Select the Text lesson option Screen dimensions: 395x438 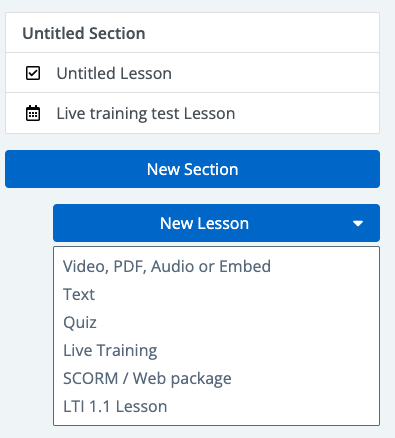(x=79, y=294)
